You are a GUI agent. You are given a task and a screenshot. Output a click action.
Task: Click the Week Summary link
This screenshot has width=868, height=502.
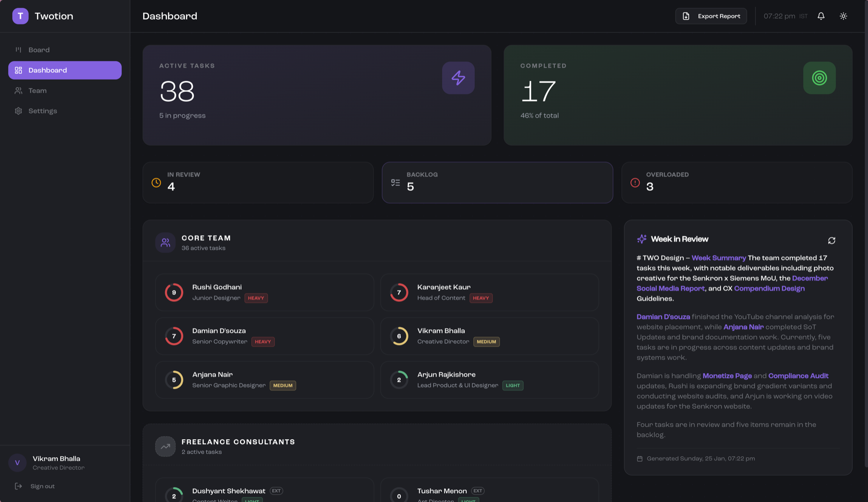tap(719, 258)
